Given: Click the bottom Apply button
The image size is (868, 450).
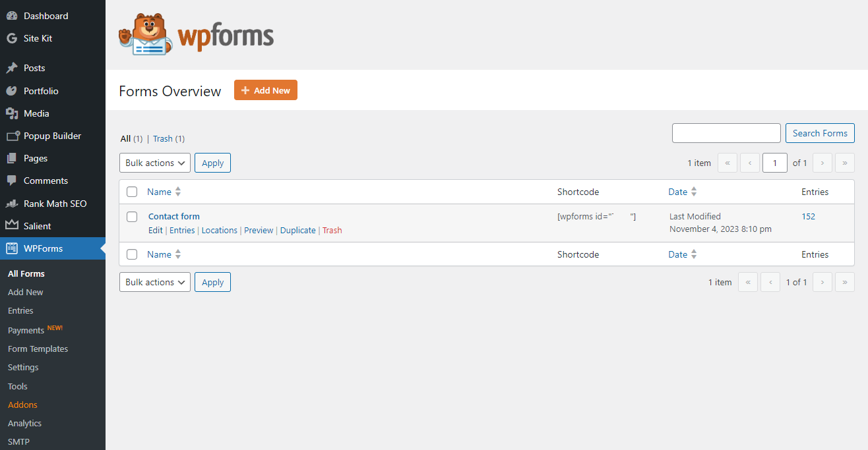Looking at the screenshot, I should tap(212, 282).
